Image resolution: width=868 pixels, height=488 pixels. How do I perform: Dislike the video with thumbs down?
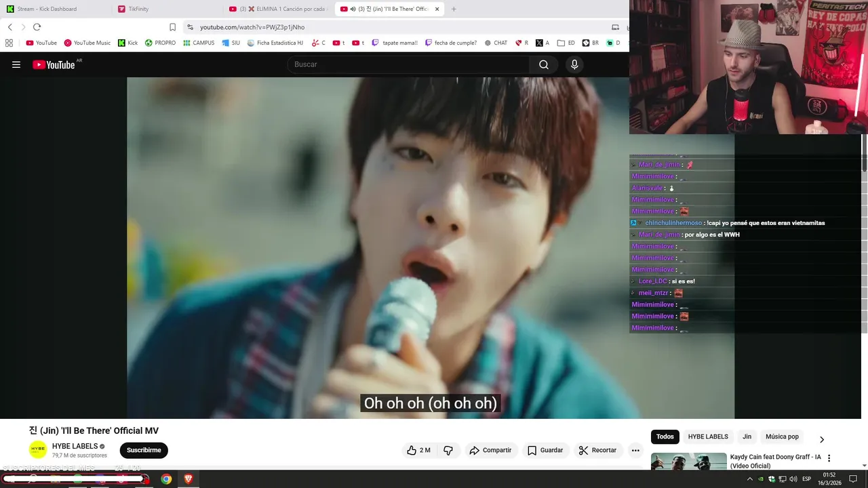448,450
